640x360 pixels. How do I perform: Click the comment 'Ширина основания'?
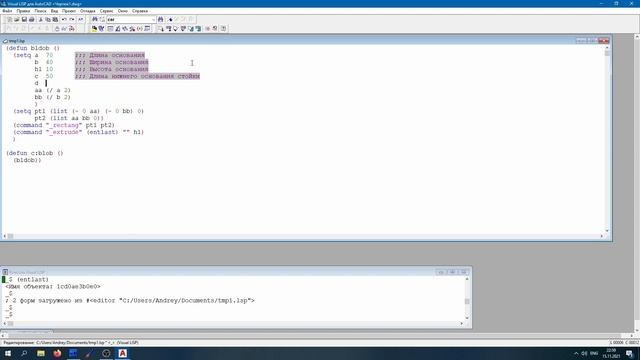[119, 62]
